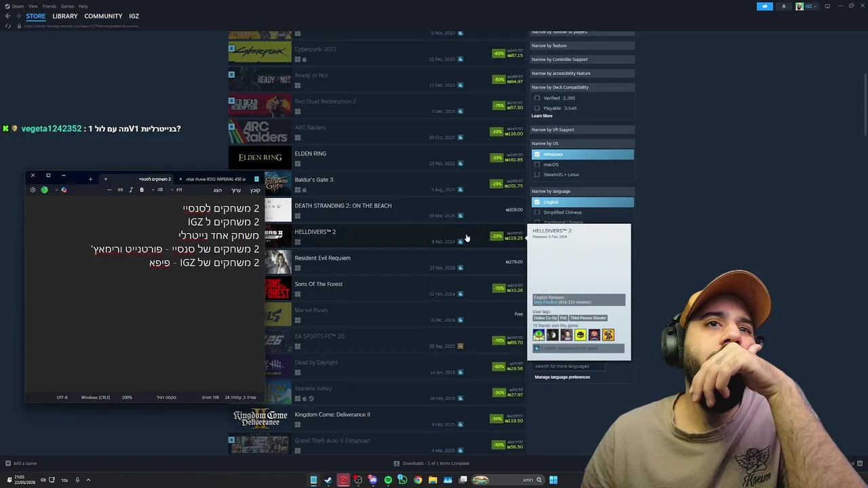Open File Explorer from the taskbar
This screenshot has width=868, height=488.
[x=433, y=480]
